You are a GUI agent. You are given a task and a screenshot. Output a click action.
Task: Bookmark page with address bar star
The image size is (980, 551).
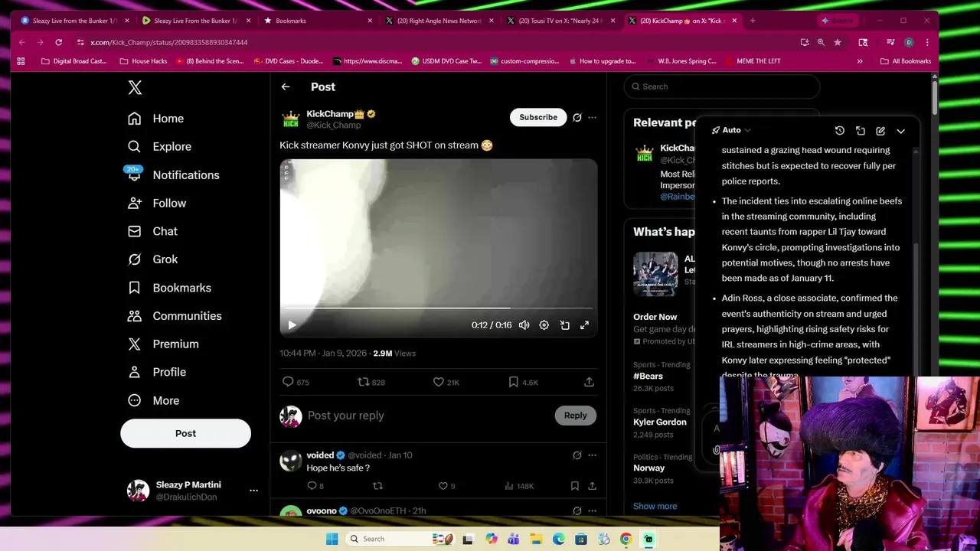point(838,43)
